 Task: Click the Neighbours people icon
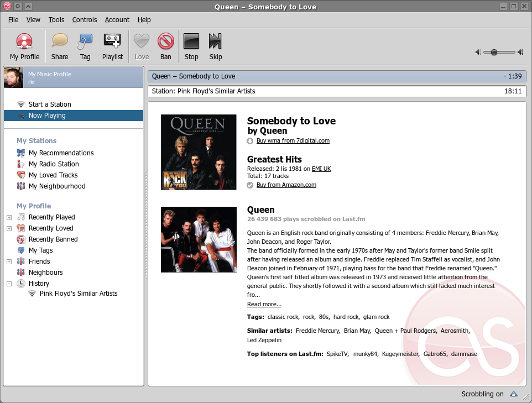tap(21, 273)
